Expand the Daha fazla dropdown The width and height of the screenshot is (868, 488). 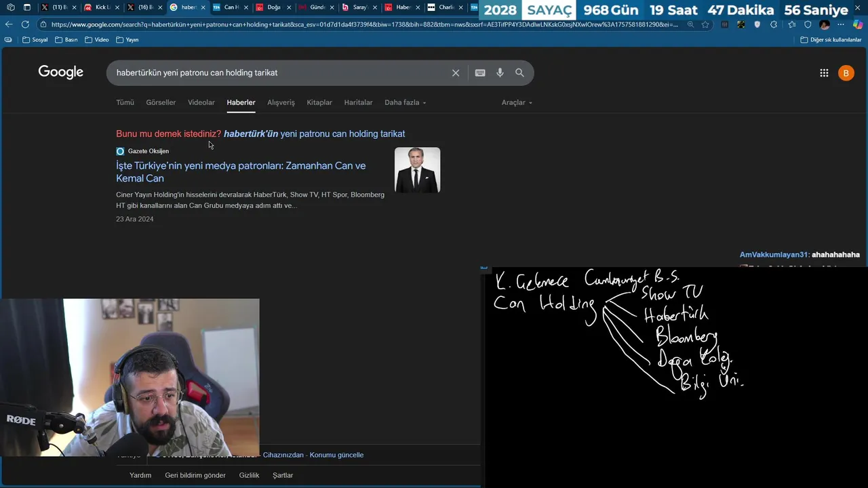click(406, 102)
